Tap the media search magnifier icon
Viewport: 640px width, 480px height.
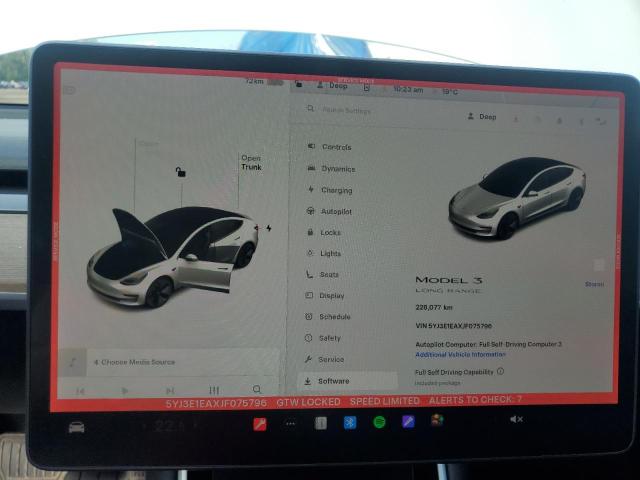tap(257, 390)
